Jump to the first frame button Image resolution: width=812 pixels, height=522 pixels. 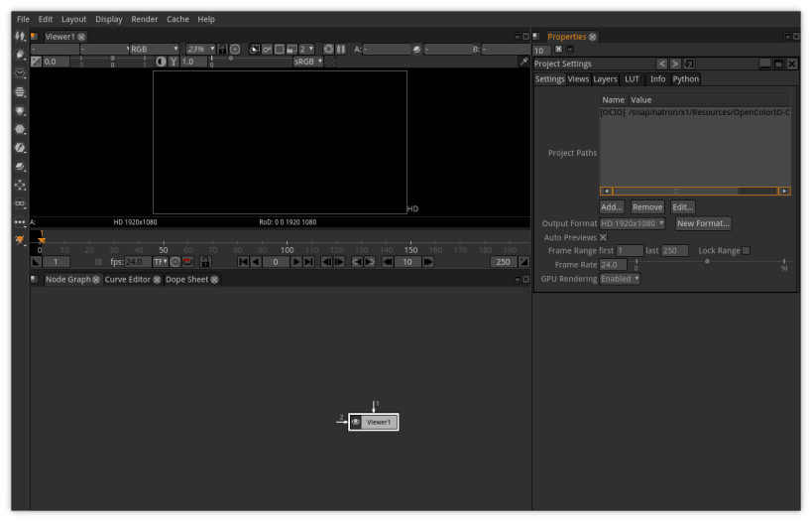[x=243, y=262]
